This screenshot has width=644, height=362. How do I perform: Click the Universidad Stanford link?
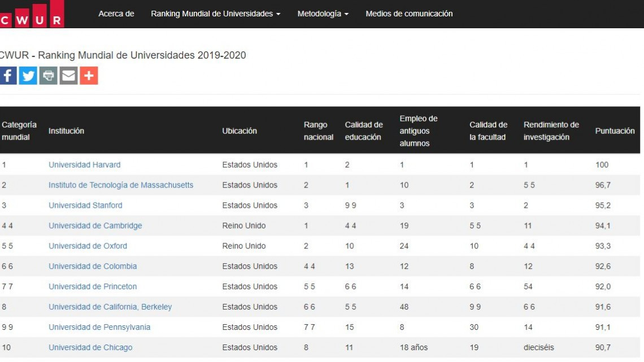(85, 205)
